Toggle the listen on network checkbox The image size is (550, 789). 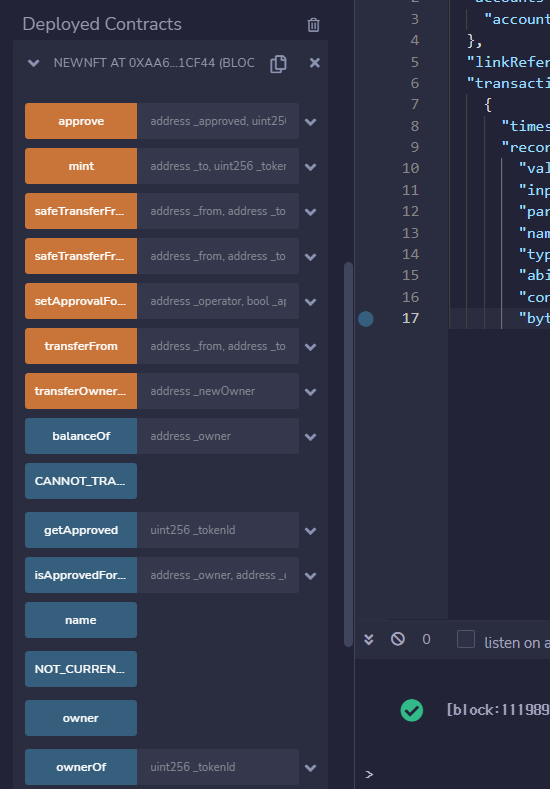pos(466,639)
